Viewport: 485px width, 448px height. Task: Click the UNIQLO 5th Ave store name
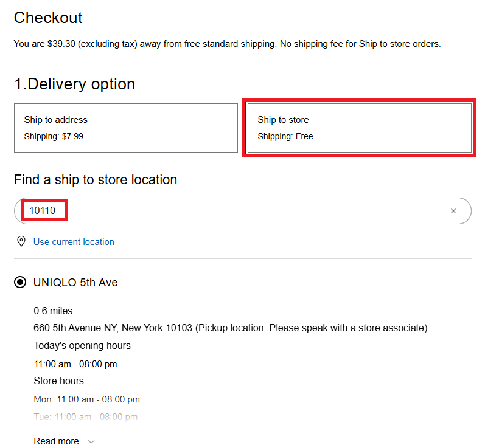coord(75,282)
